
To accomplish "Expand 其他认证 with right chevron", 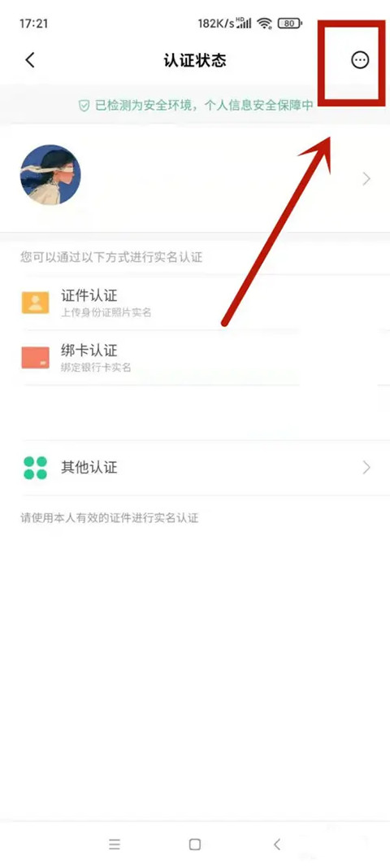I will click(366, 468).
